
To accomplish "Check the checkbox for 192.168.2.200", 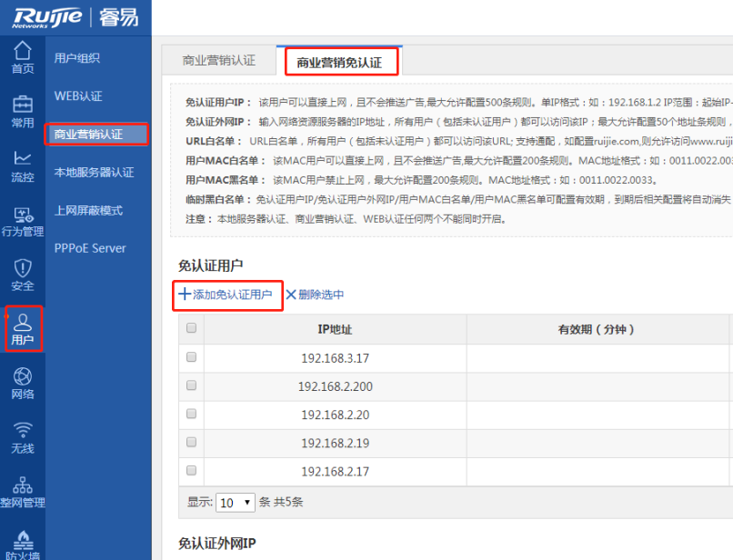I will 191,385.
